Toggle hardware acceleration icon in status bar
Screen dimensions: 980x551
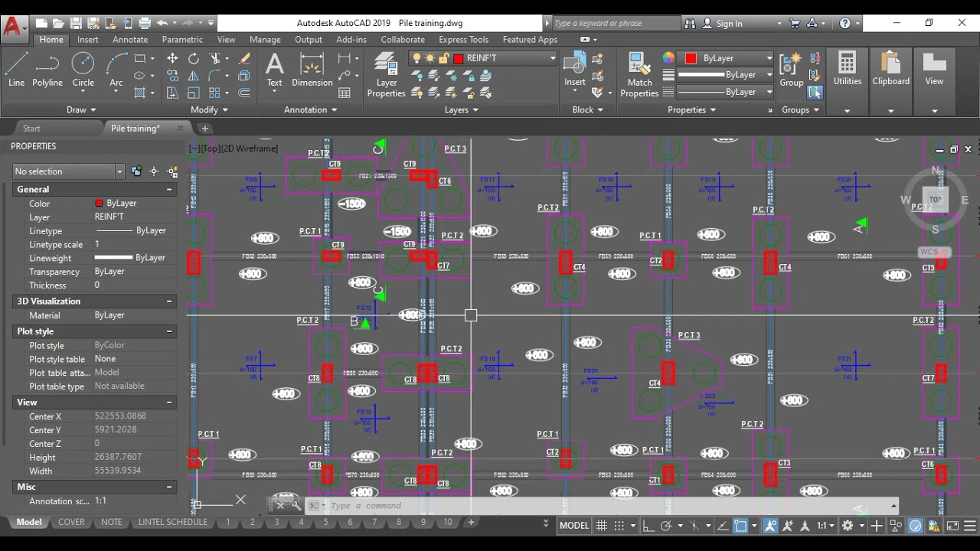916,526
